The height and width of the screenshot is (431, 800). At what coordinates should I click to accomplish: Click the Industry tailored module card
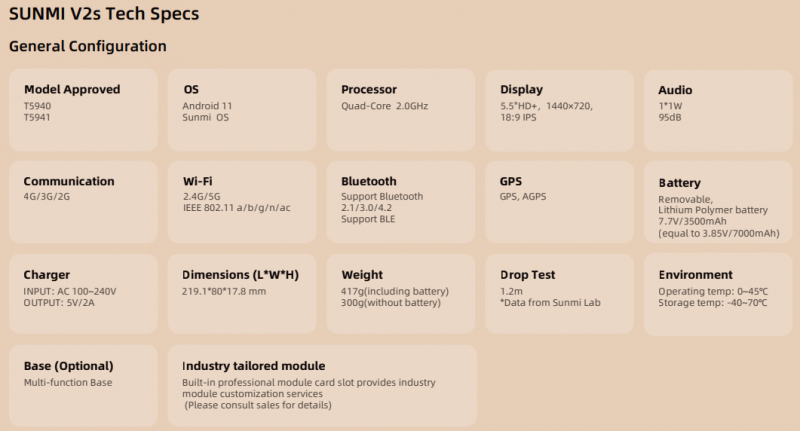(x=322, y=386)
